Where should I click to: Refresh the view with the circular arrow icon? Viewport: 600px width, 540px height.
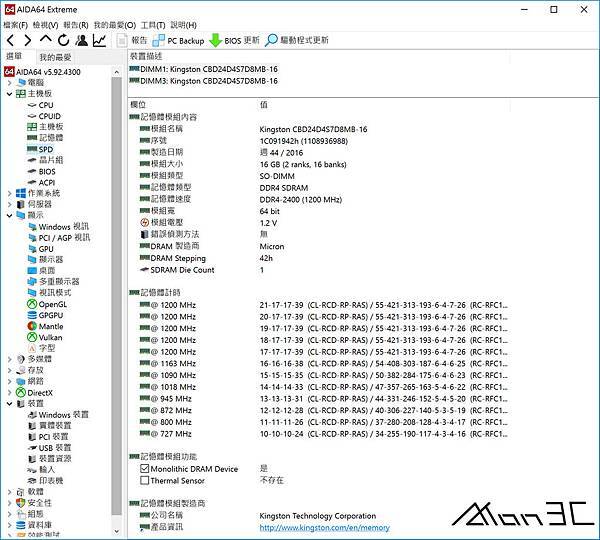pos(64,40)
